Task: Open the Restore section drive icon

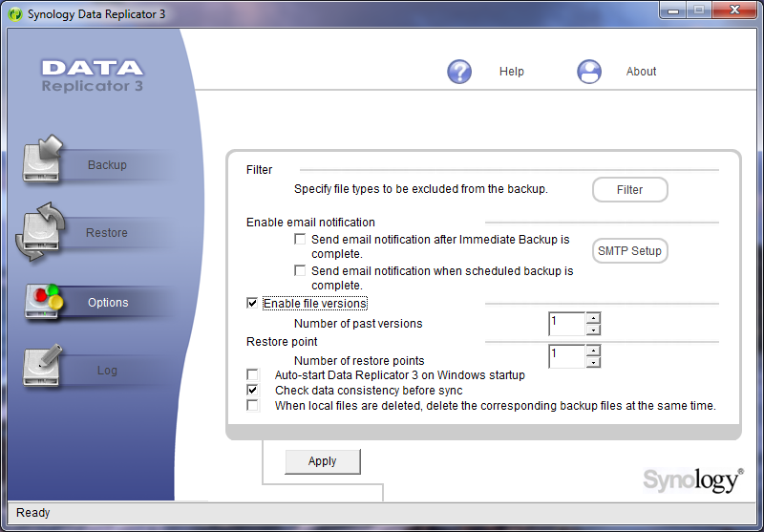Action: pos(40,232)
